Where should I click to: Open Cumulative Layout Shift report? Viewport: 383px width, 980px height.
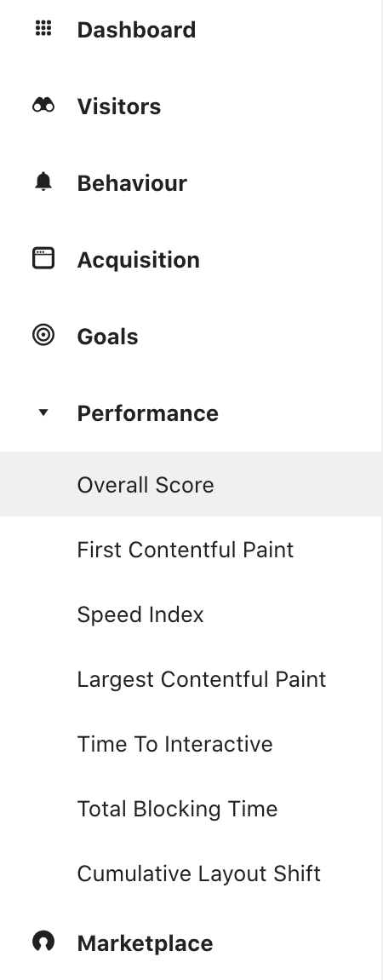[199, 873]
